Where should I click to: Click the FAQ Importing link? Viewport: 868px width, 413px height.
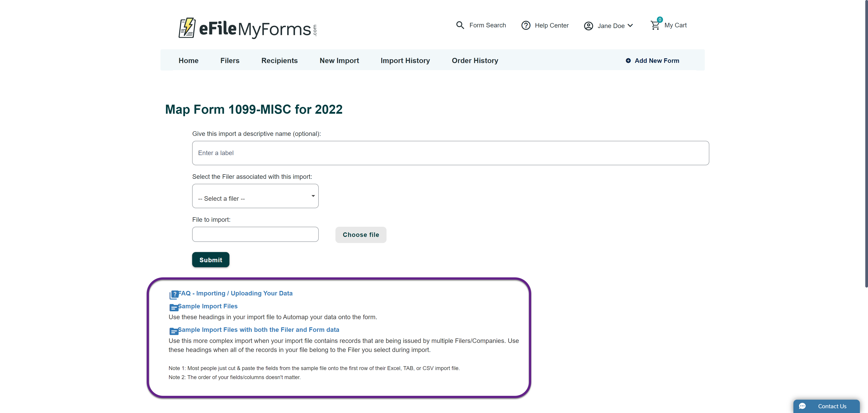[x=234, y=293]
